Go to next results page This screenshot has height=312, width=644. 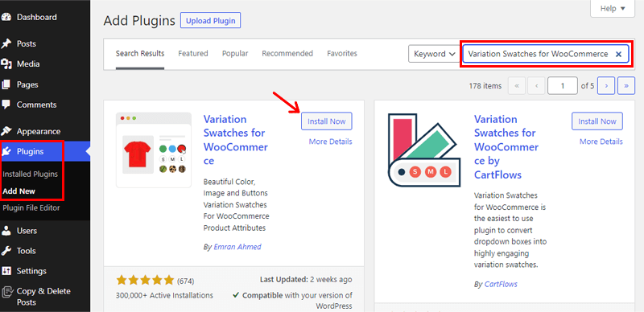tap(606, 86)
